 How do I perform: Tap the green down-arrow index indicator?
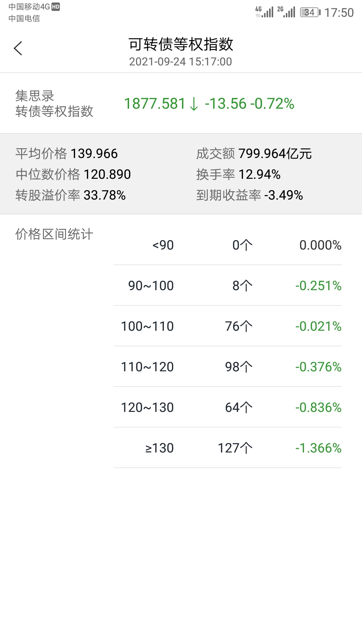(x=194, y=104)
